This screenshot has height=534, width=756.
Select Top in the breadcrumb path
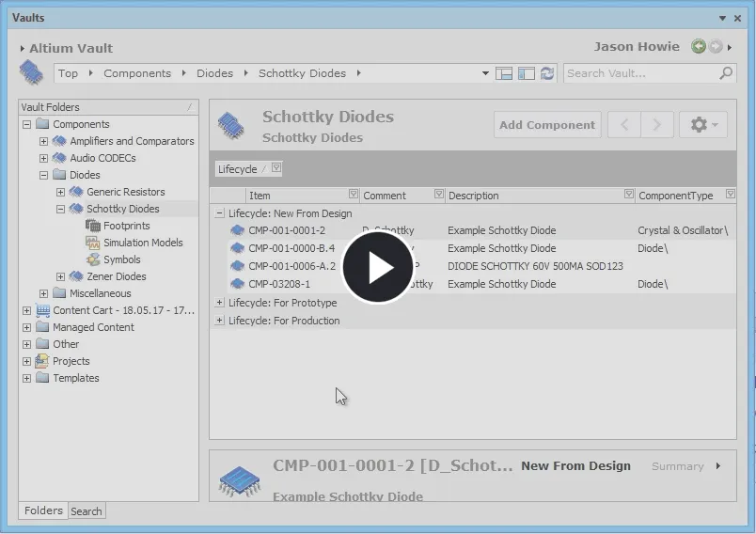[68, 73]
